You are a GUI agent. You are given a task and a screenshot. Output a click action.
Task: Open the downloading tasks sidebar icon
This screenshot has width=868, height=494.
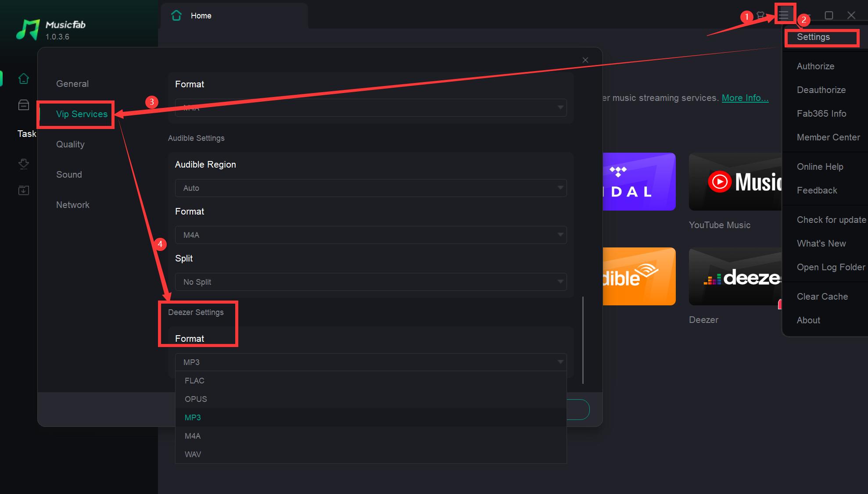click(24, 164)
